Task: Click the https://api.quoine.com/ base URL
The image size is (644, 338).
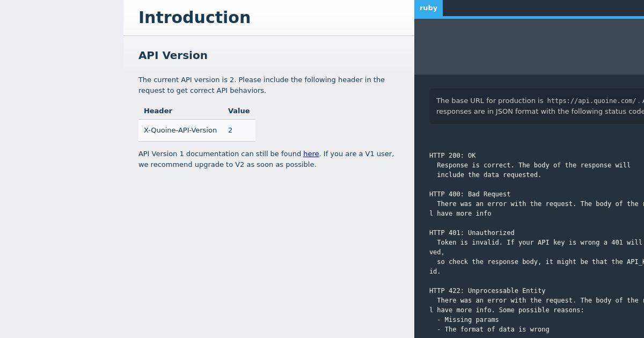Action: pos(591,101)
